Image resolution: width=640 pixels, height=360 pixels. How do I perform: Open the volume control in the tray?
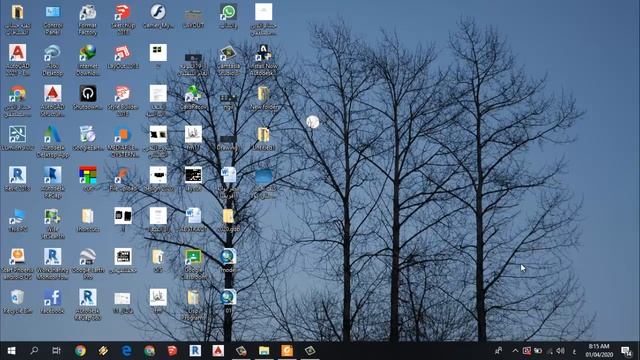[560, 351]
